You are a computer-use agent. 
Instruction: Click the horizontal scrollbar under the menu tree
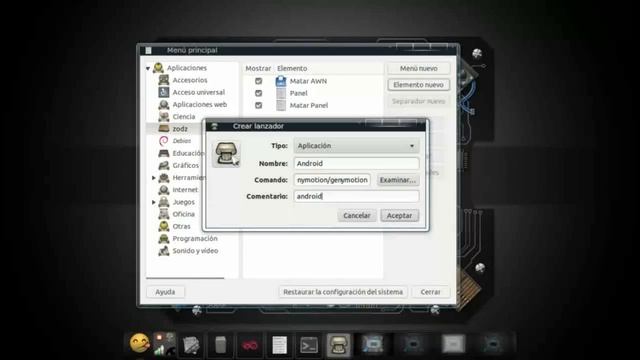[x=185, y=278]
